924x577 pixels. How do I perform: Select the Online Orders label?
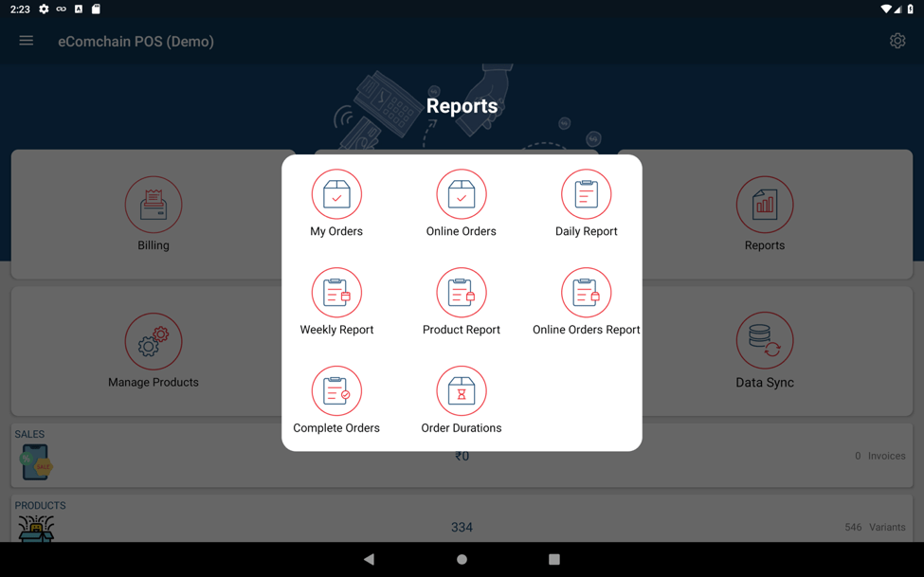tap(462, 231)
